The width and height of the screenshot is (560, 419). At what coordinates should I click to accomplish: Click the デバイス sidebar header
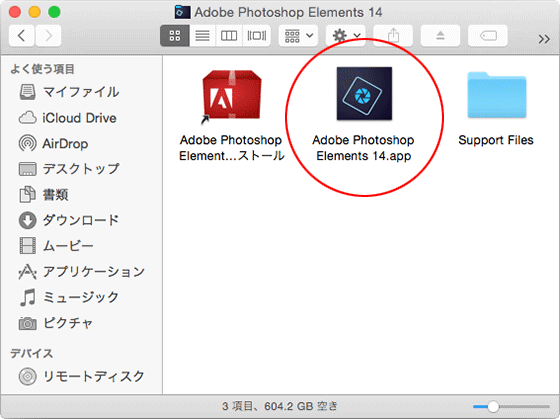32,354
